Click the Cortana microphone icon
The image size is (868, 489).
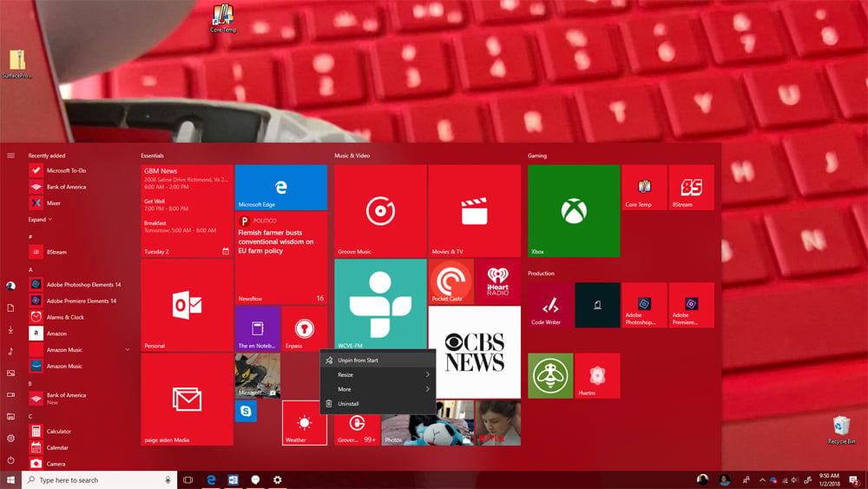[x=168, y=480]
